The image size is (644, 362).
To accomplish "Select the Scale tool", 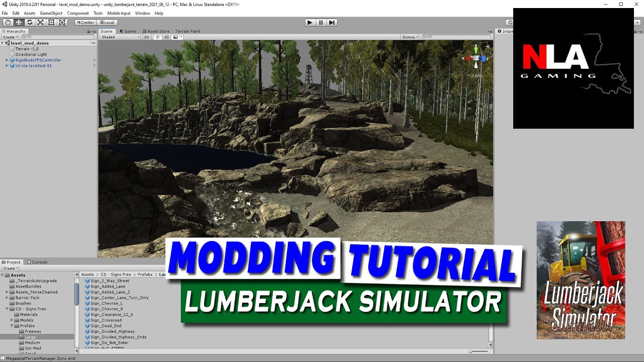I will (x=40, y=22).
